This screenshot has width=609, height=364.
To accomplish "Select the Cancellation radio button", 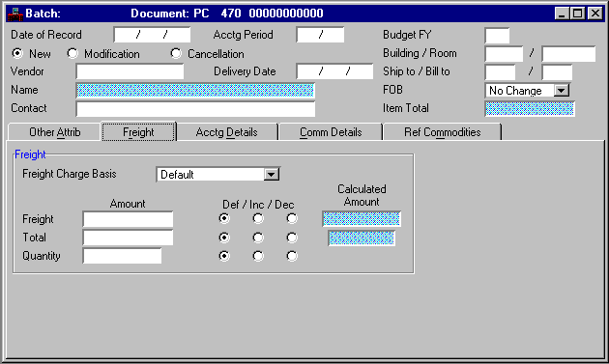I will [x=176, y=53].
